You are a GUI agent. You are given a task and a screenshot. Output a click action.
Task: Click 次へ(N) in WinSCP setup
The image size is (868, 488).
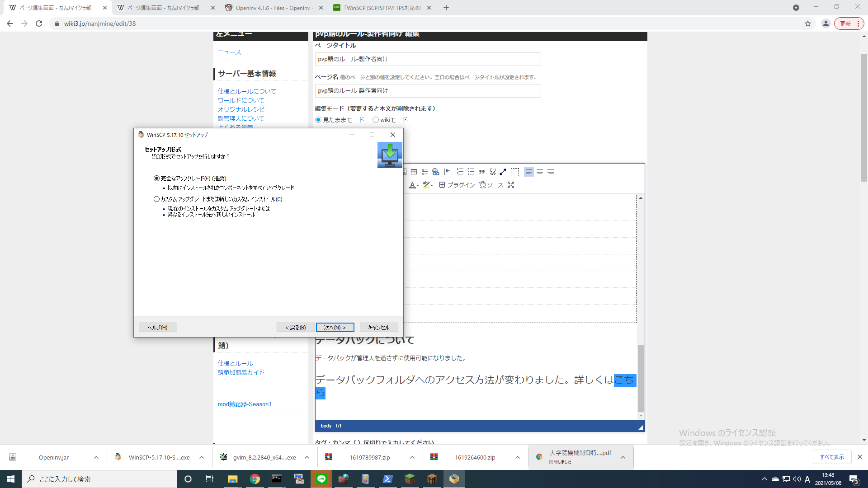[x=335, y=328]
